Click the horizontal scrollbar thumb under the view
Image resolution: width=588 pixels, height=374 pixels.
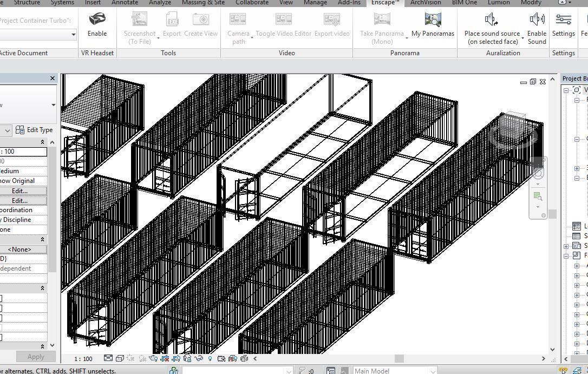click(399, 358)
